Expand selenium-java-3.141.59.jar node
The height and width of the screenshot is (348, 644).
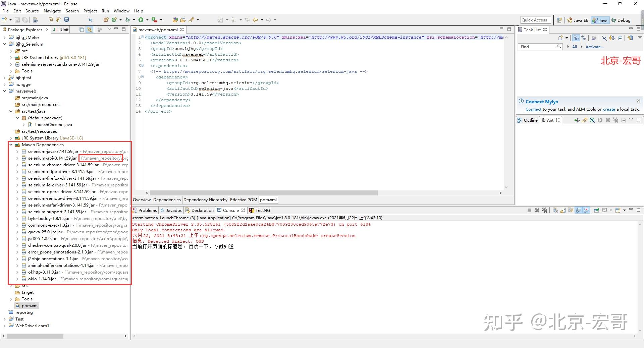tap(17, 152)
